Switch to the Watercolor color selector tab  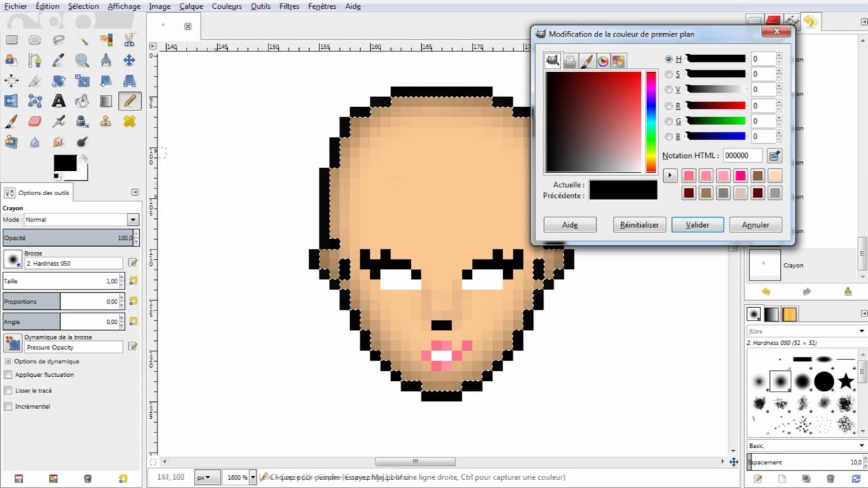pyautogui.click(x=587, y=61)
